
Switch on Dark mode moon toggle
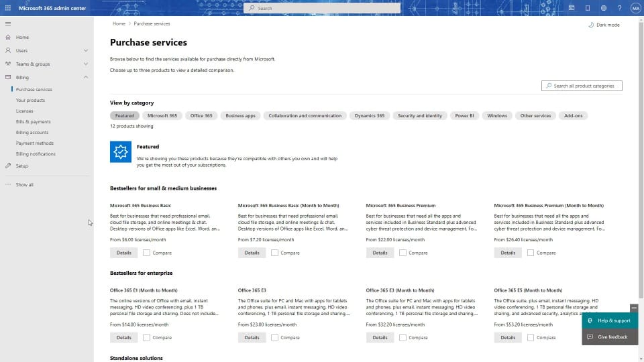click(x=604, y=25)
